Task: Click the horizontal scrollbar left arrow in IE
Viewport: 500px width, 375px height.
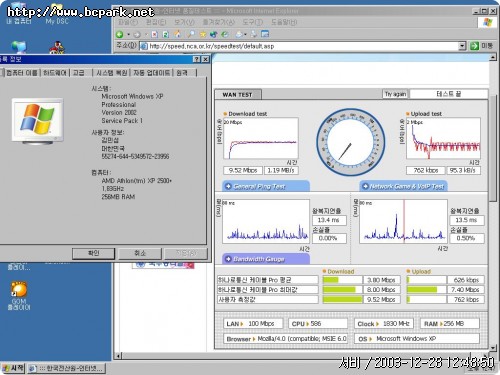Action: pyautogui.click(x=118, y=356)
